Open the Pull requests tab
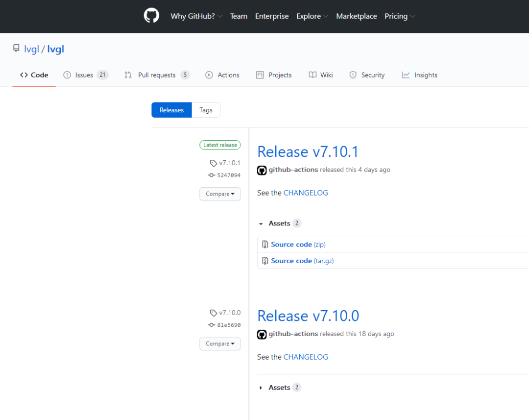529x420 pixels. tap(157, 75)
